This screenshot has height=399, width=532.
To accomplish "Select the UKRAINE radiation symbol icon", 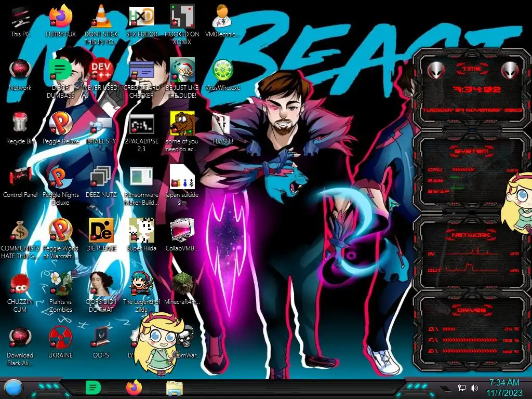I will click(61, 343).
